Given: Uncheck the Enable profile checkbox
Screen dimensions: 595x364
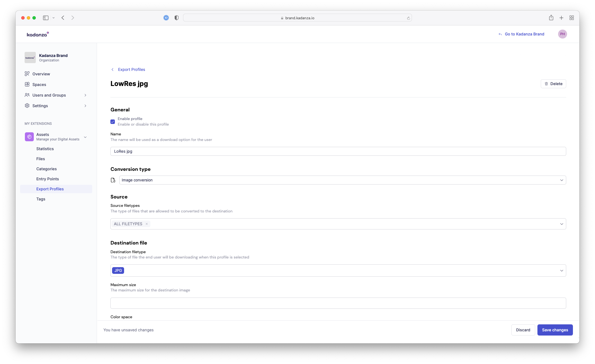Looking at the screenshot, I should point(113,122).
